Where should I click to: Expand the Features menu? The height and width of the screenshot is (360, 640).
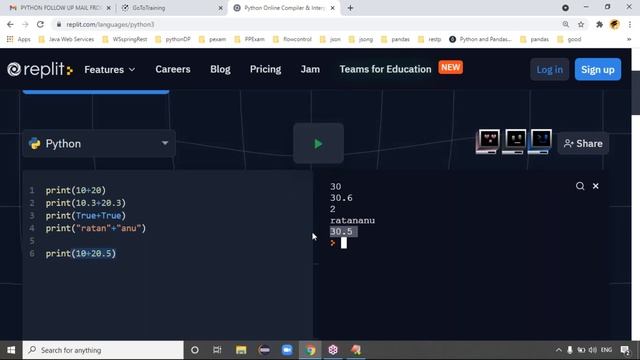(x=109, y=69)
